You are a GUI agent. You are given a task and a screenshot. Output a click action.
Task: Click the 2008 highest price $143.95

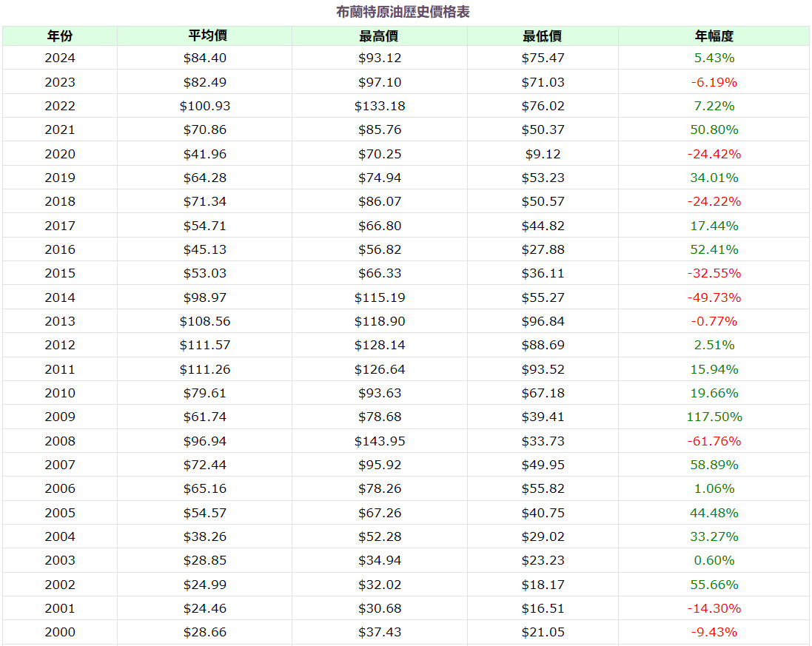point(380,441)
